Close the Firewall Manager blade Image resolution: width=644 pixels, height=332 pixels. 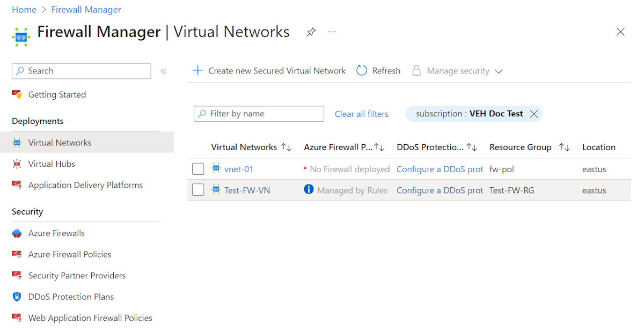click(x=620, y=32)
